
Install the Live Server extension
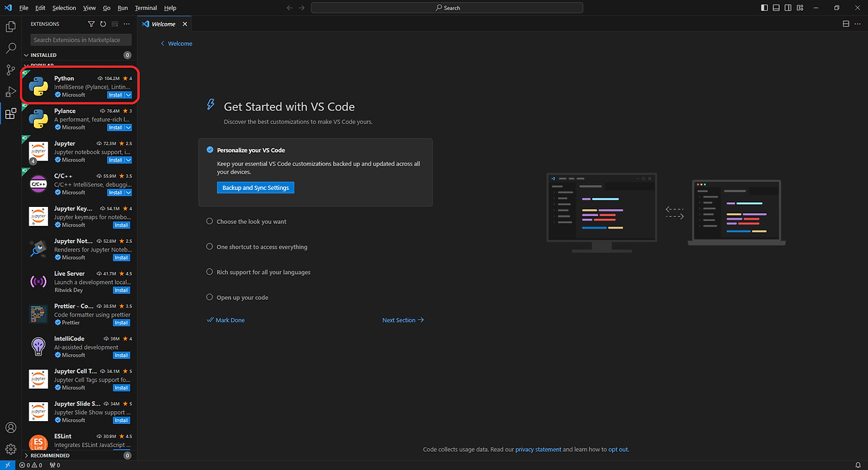[x=121, y=290]
